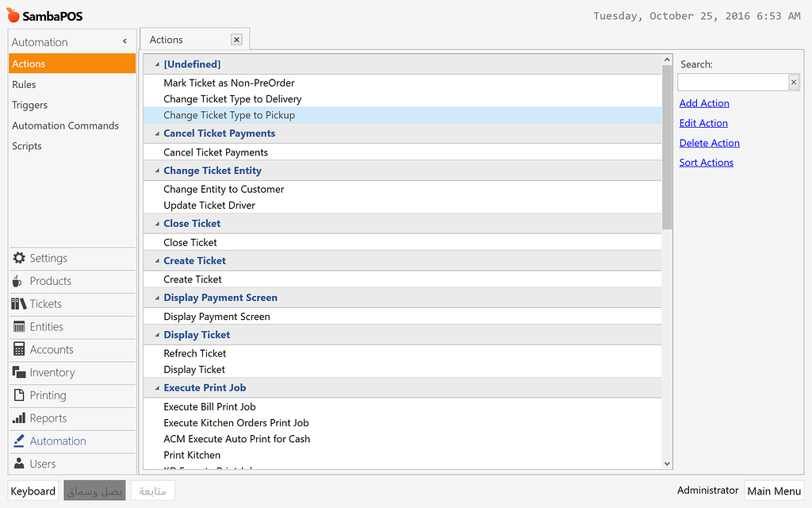Screen dimensions: 812x508
Task: Click the Settings gear icon in sidebar
Action: (x=19, y=258)
